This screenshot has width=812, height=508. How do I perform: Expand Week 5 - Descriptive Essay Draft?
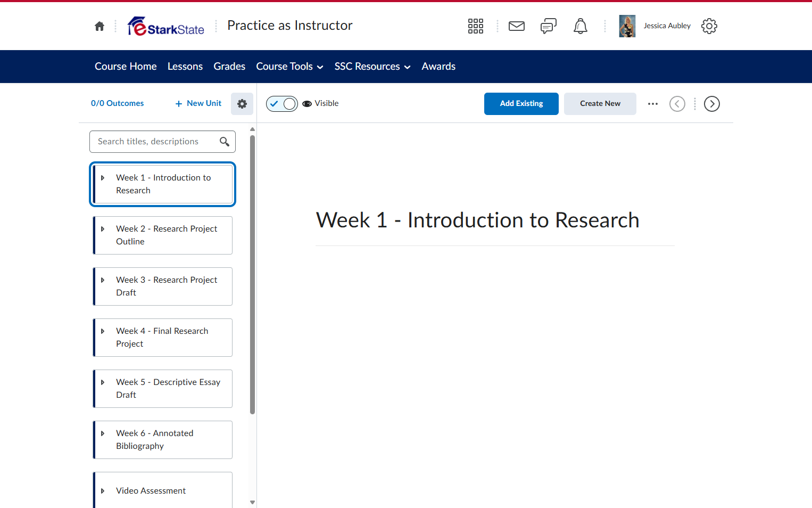(x=103, y=382)
